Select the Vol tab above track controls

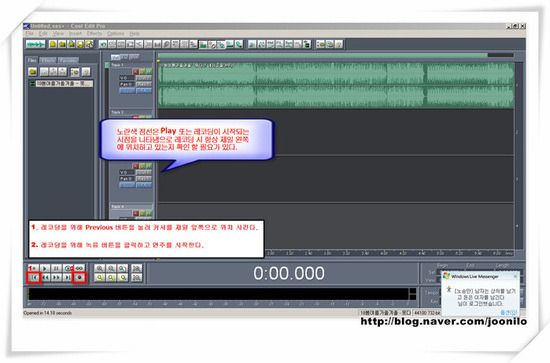pyautogui.click(x=116, y=58)
